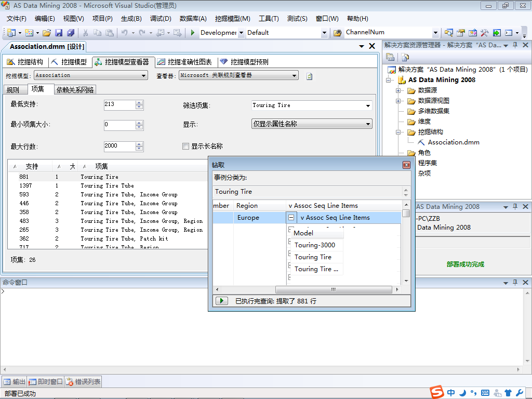Sort itemsets by the 项集 column header

point(101,166)
